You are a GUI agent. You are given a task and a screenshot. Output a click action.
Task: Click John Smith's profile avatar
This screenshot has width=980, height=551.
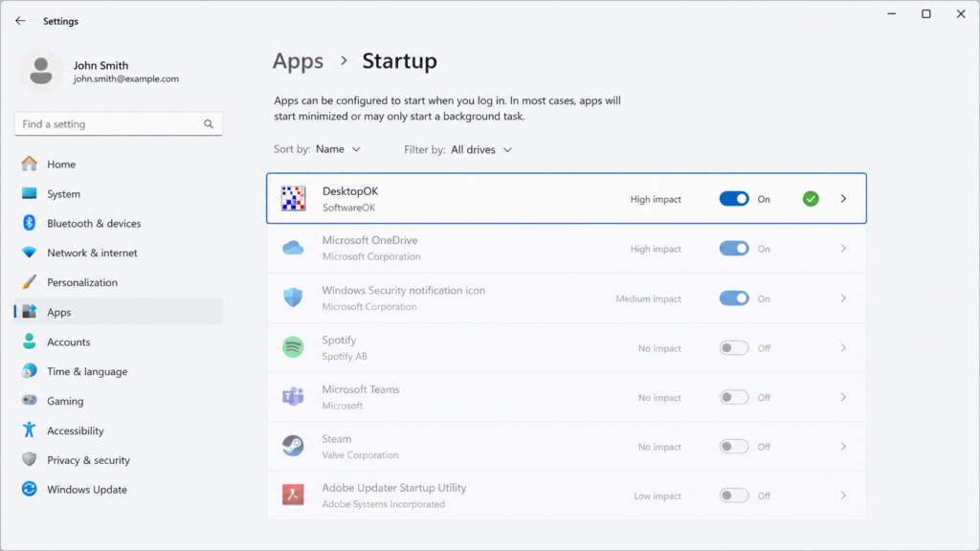[41, 71]
